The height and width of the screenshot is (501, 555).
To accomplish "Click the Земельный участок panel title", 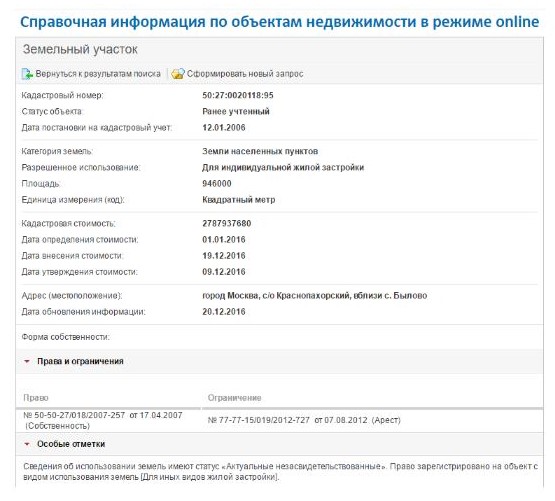I will pyautogui.click(x=80, y=49).
